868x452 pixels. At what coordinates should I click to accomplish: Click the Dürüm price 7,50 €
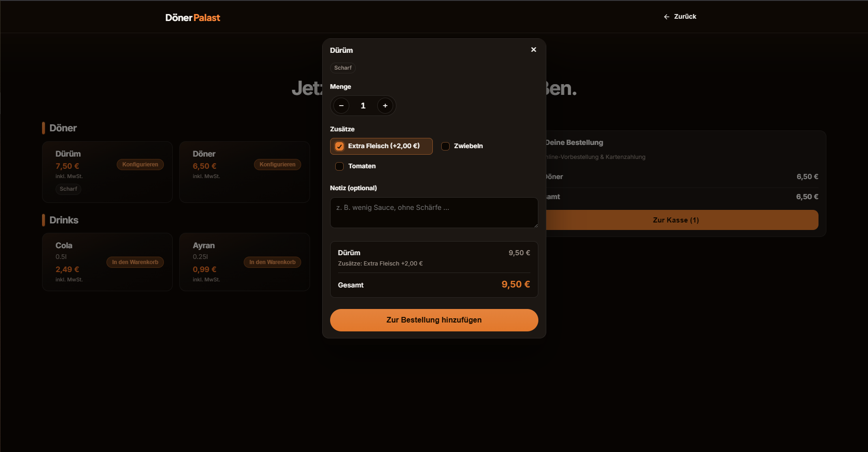click(x=67, y=166)
